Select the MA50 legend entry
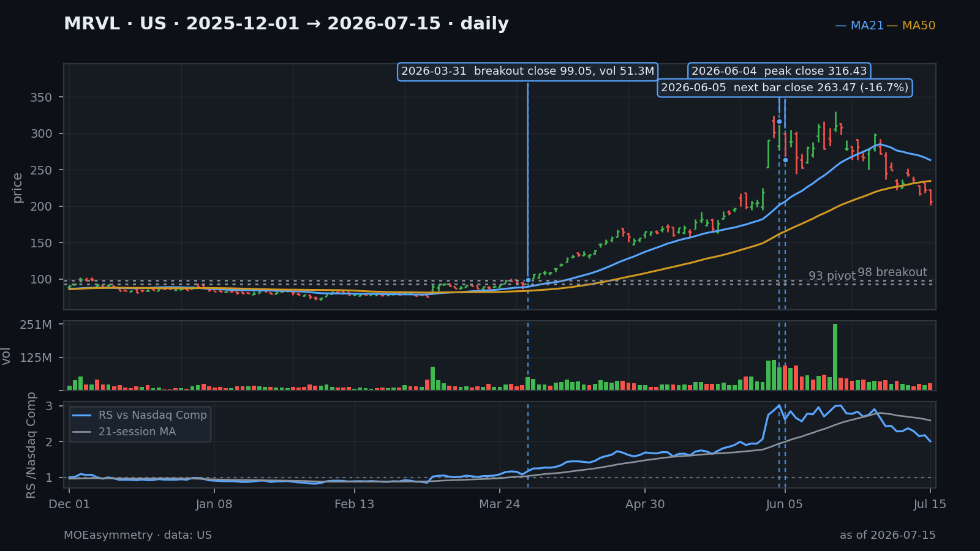Viewport: 980px width, 551px height. point(911,26)
